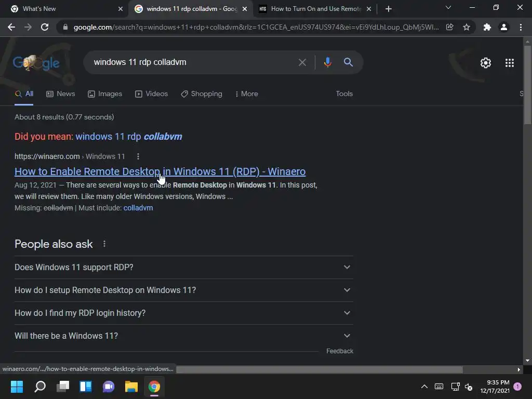Open a new browser tab with the plus button
The width and height of the screenshot is (532, 399).
point(389,9)
